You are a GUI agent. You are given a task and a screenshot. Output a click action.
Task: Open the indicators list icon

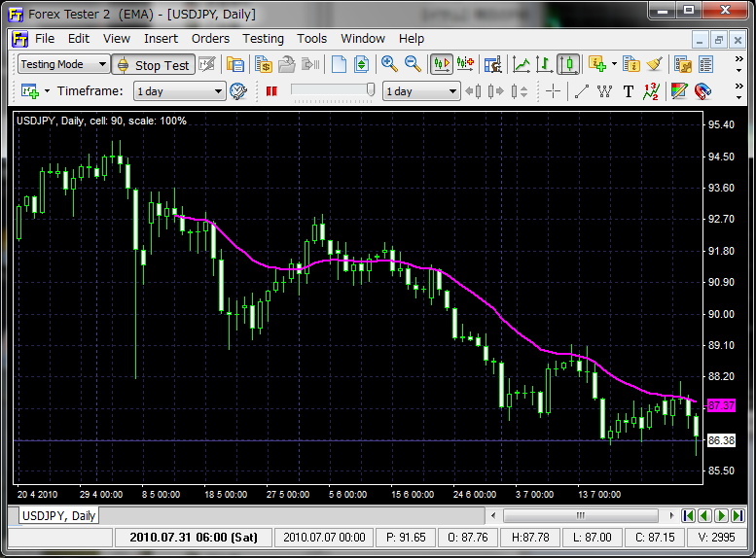coord(631,64)
